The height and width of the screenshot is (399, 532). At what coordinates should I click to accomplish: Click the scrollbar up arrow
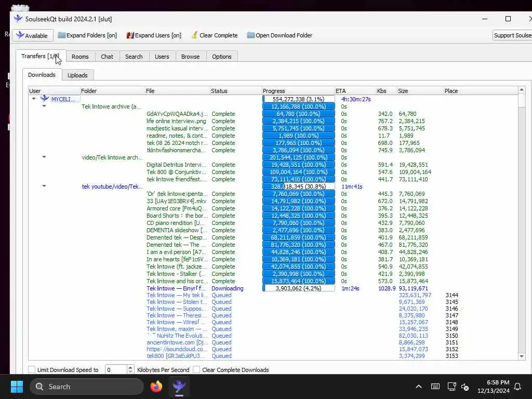tap(522, 89)
